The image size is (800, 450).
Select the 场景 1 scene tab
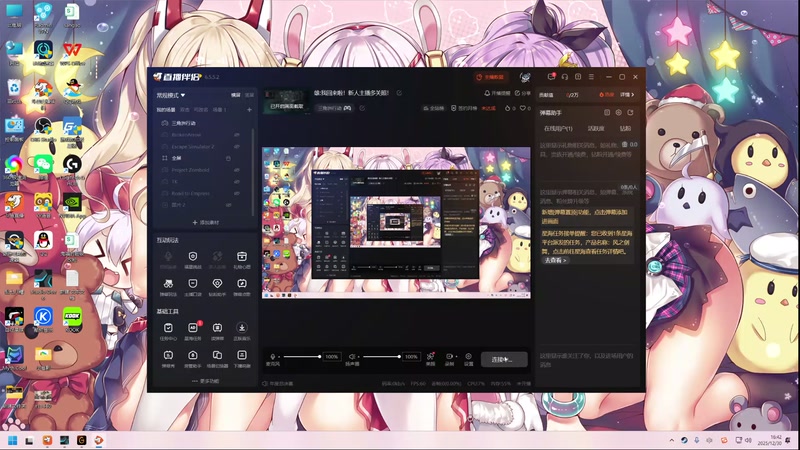point(219,110)
